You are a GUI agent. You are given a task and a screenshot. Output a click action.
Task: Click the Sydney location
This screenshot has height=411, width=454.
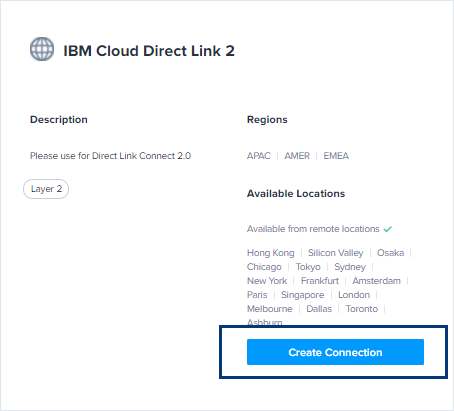(x=350, y=267)
